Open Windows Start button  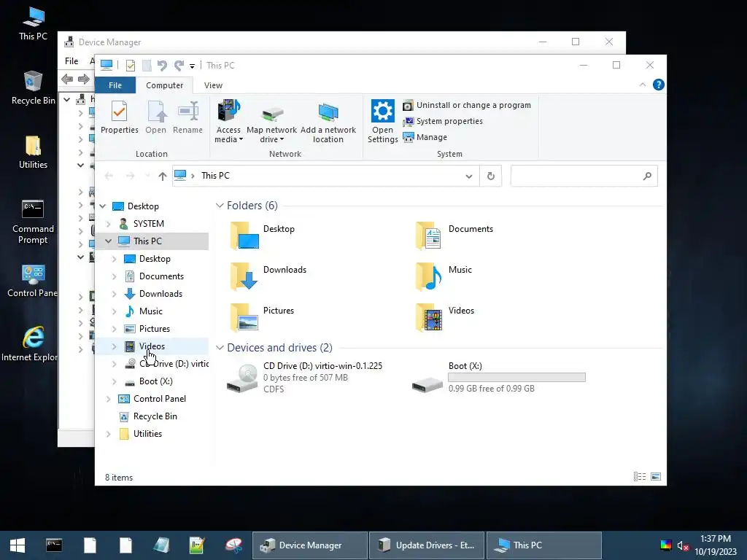[x=18, y=545]
